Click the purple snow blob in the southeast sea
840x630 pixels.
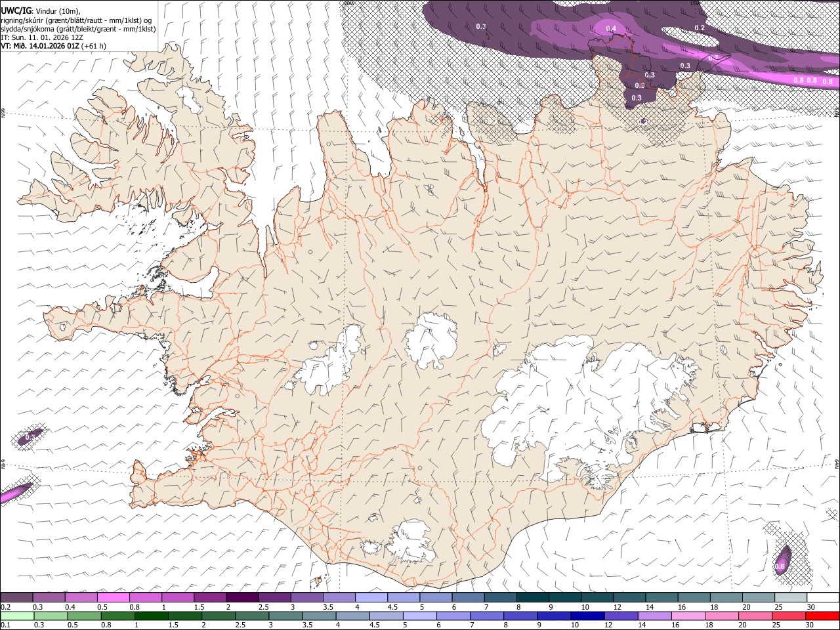(782, 561)
